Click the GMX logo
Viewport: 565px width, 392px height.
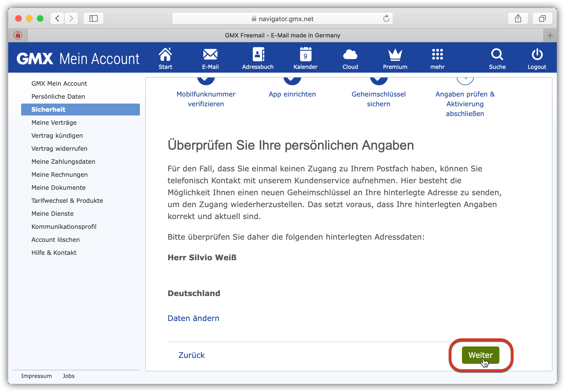pos(35,59)
